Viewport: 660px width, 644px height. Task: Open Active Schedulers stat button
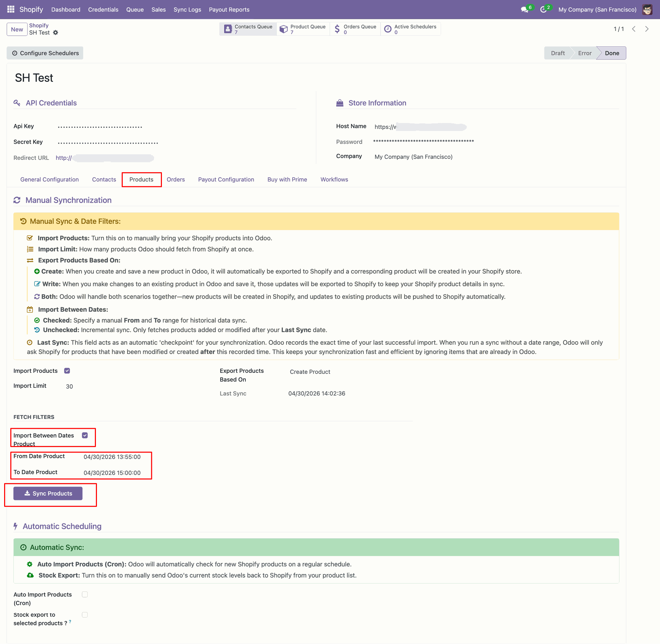[x=410, y=29]
